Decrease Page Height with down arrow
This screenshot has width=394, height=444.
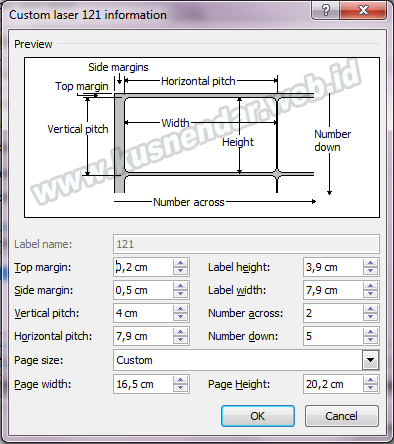[x=370, y=388]
